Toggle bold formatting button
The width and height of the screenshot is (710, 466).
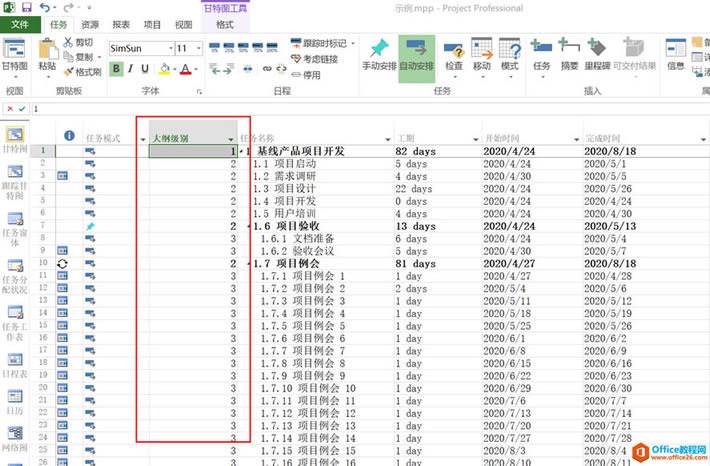click(x=116, y=69)
